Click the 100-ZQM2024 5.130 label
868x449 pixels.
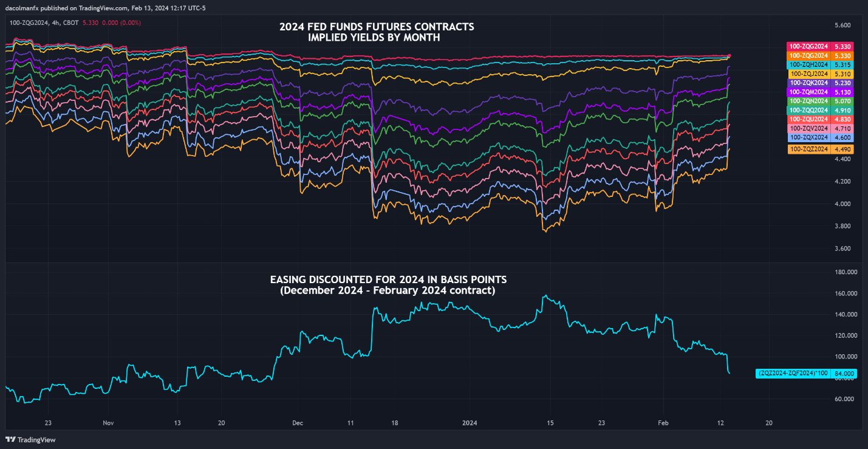[x=820, y=92]
